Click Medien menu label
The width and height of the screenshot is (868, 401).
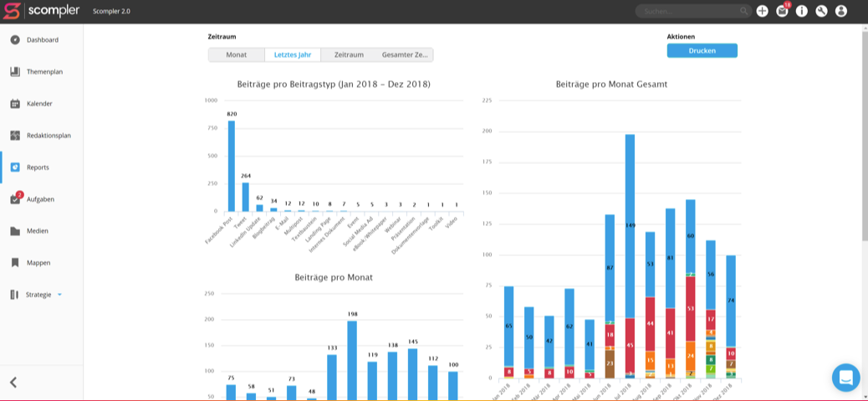tap(38, 231)
